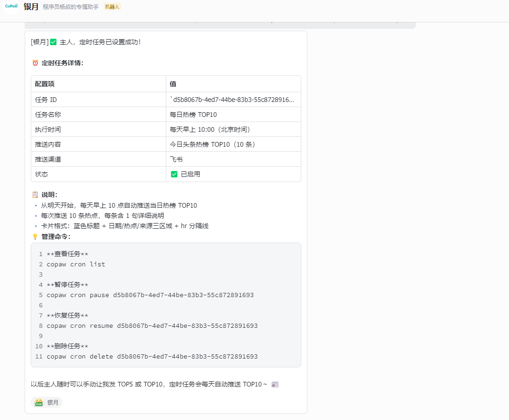
Task: Click the lightbulb icon by 管理命令
Action: (x=35, y=237)
